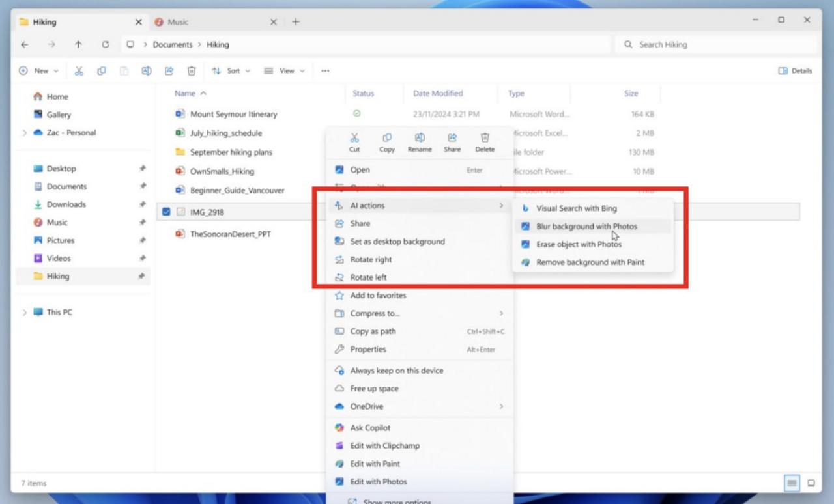Choose Always keep on this device

point(420,371)
